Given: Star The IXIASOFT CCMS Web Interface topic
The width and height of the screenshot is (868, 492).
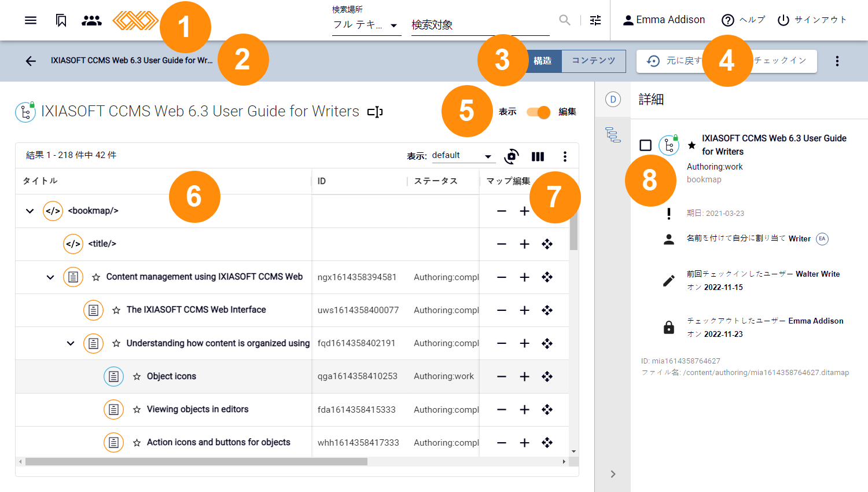Looking at the screenshot, I should tap(116, 310).
